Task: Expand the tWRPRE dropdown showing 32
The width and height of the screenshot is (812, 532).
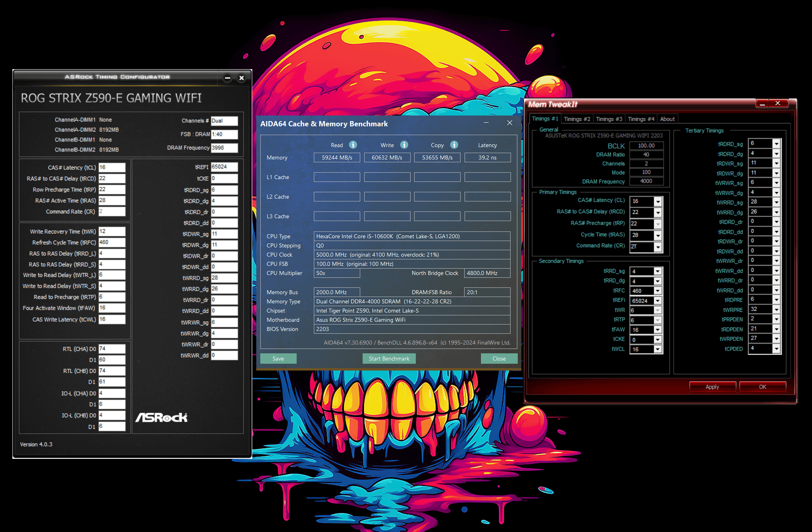Action: pyautogui.click(x=776, y=309)
